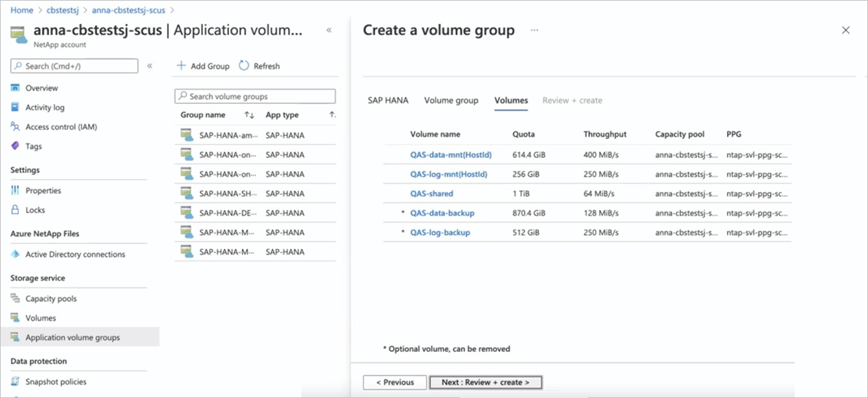Select the SAP-HANA-SH... group name text
The height and width of the screenshot is (398, 868).
(x=228, y=193)
